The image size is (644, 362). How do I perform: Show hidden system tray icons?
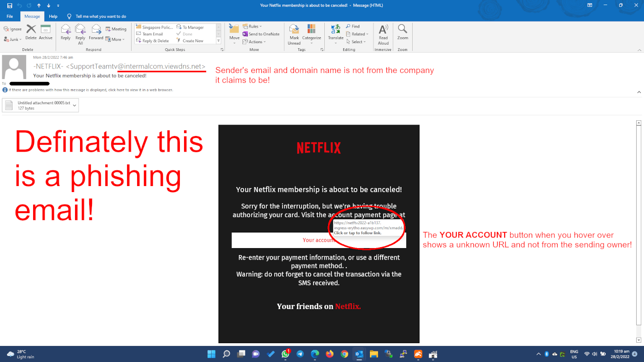pos(539,354)
